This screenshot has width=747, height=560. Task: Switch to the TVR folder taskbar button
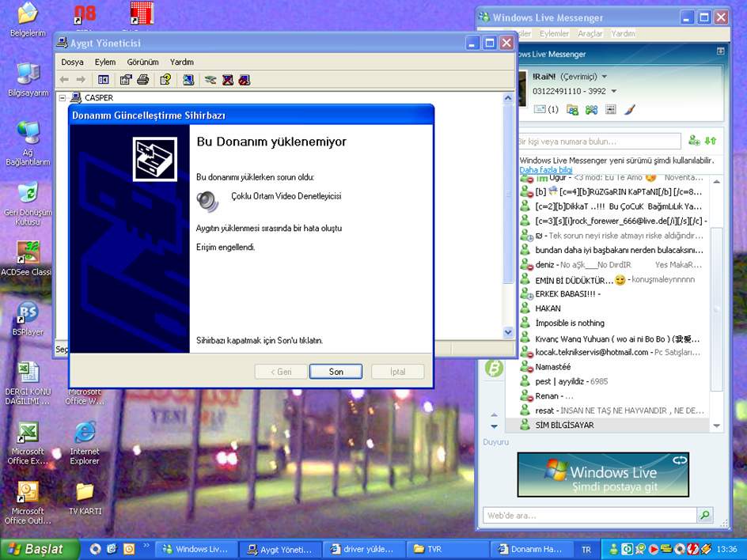pyautogui.click(x=448, y=550)
